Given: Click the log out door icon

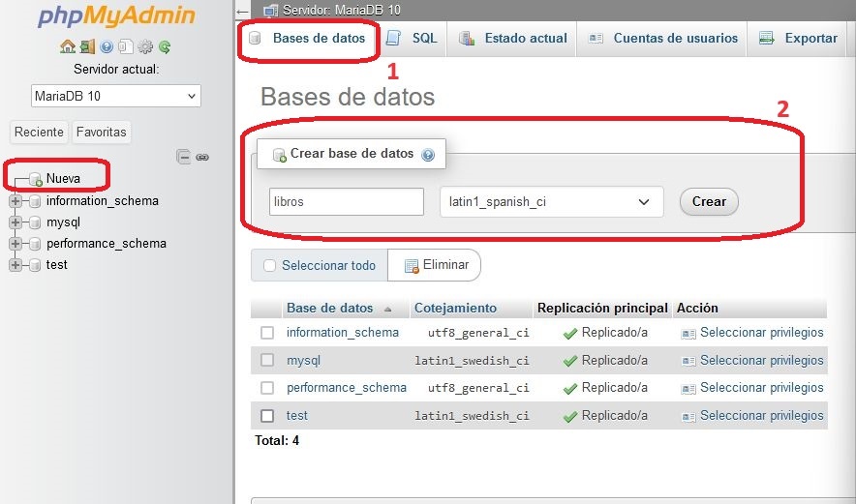Looking at the screenshot, I should pyautogui.click(x=87, y=46).
